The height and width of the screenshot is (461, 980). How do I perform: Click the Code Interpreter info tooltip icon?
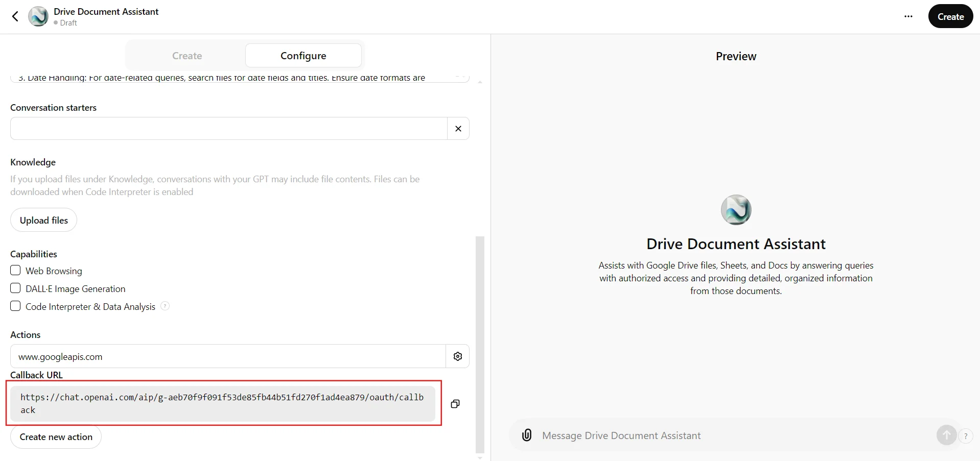(x=165, y=306)
